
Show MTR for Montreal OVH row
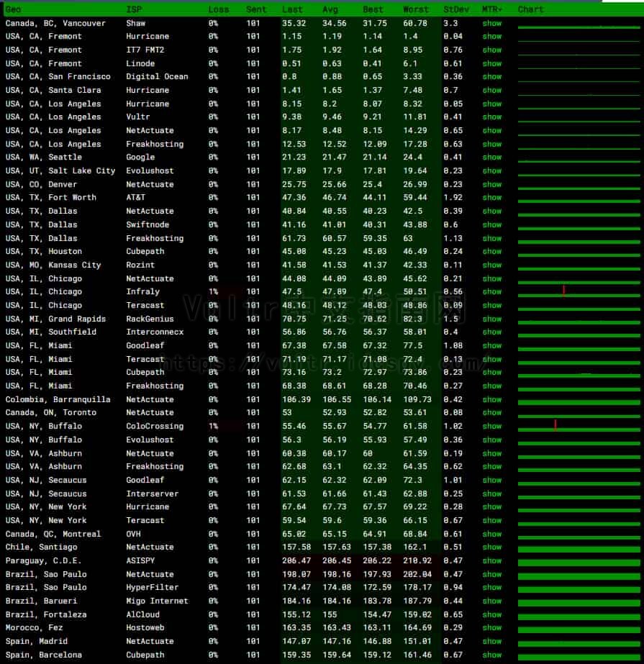(492, 534)
